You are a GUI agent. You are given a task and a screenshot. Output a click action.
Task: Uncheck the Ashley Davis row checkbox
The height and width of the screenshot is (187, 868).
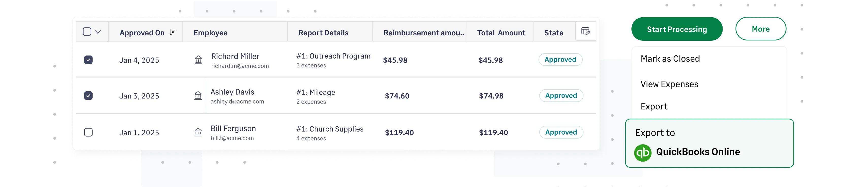(x=88, y=96)
